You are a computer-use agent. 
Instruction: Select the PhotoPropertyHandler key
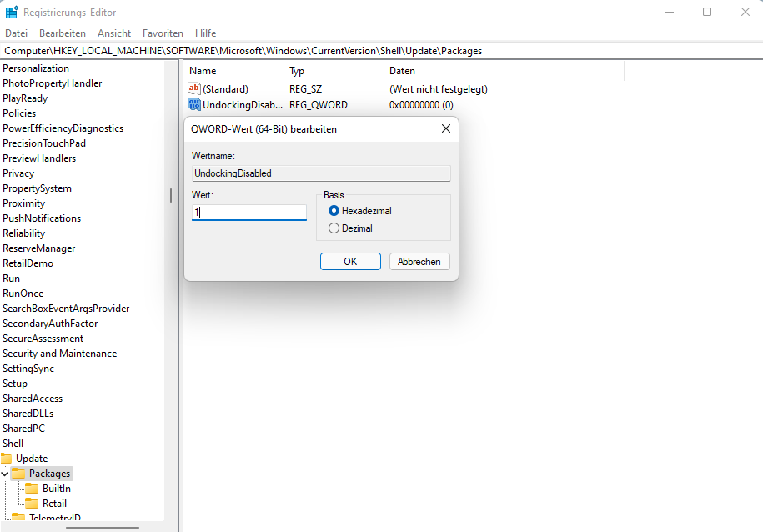click(52, 83)
